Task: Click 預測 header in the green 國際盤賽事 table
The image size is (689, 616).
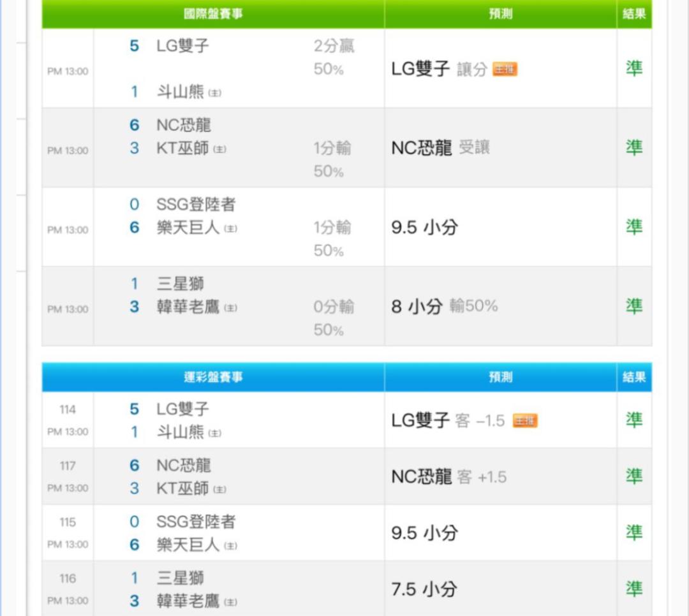Action: [501, 13]
